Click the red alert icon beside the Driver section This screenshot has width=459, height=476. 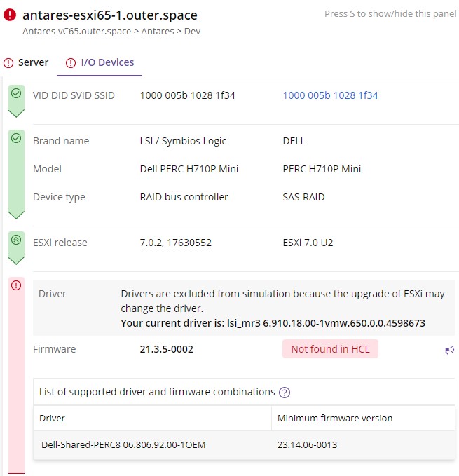pyautogui.click(x=16, y=285)
